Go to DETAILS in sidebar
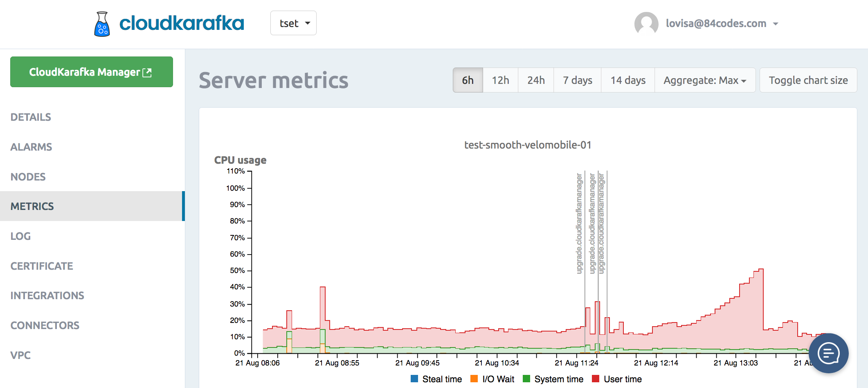 coord(31,117)
